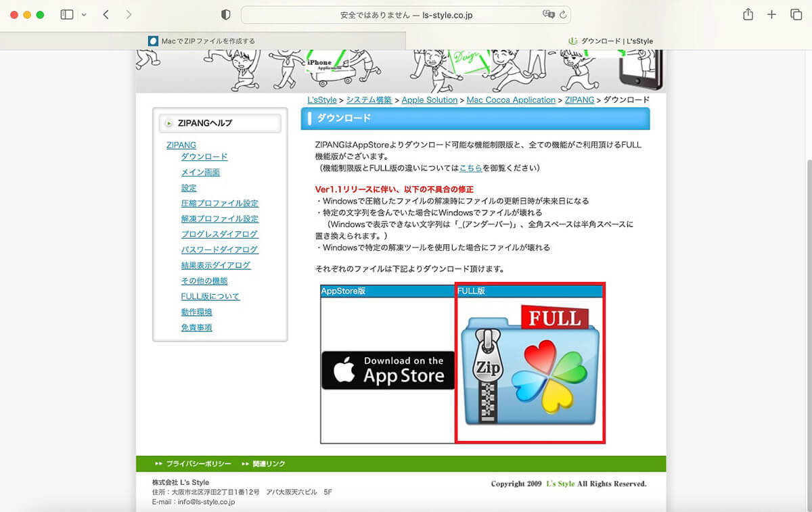Screen dimensions: 812x512
Task: Click the ZIPANGヘルプ sidebar header
Action: 220,123
